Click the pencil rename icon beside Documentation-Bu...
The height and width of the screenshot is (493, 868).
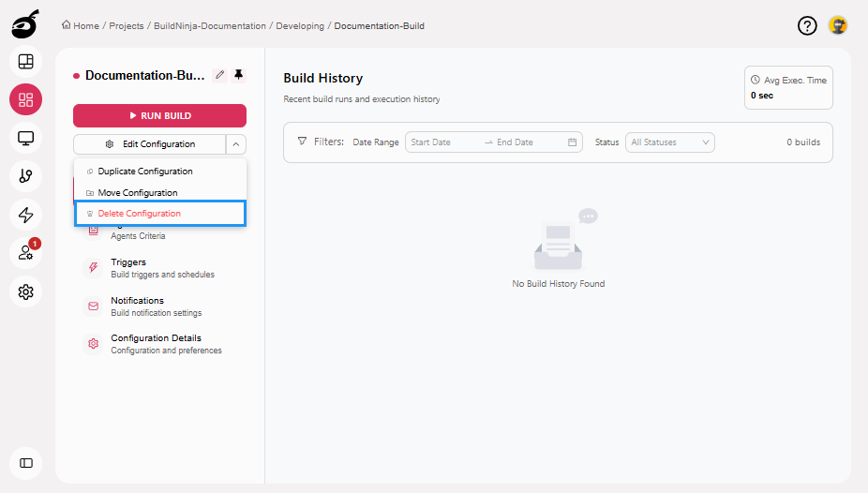click(x=219, y=75)
